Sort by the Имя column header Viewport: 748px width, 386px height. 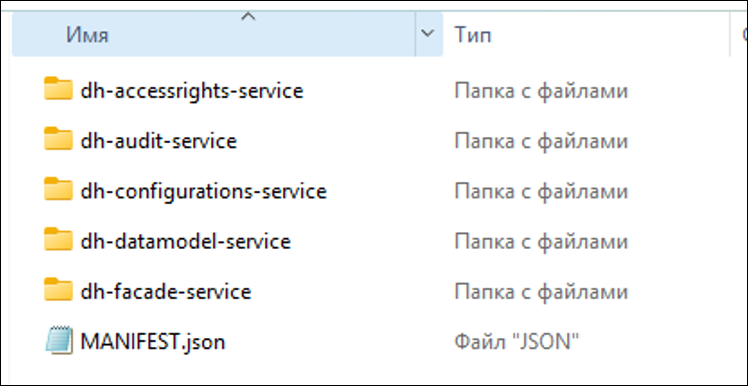(x=214, y=34)
